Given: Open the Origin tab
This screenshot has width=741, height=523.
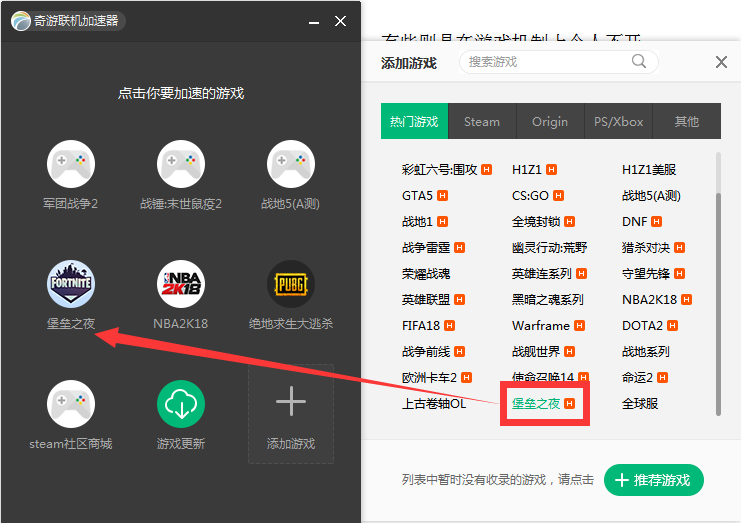Looking at the screenshot, I should [550, 121].
